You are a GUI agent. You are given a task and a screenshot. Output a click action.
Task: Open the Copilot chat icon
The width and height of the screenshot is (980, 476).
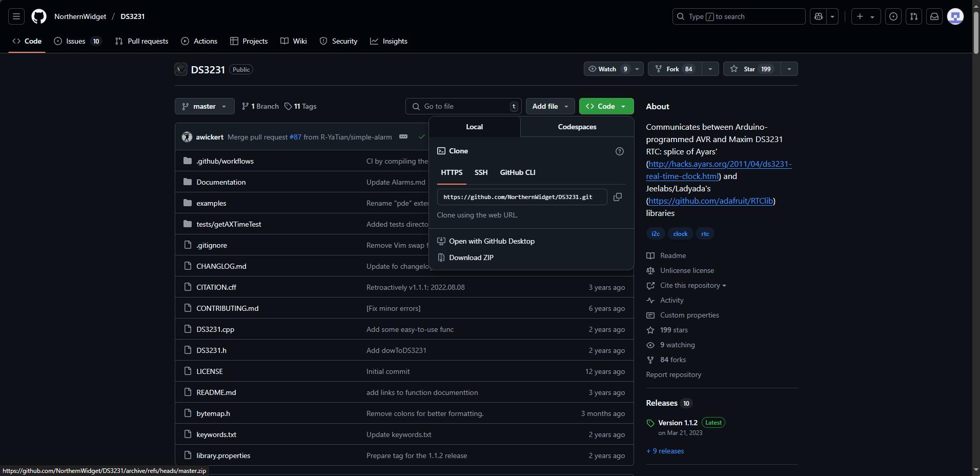[x=819, y=16]
